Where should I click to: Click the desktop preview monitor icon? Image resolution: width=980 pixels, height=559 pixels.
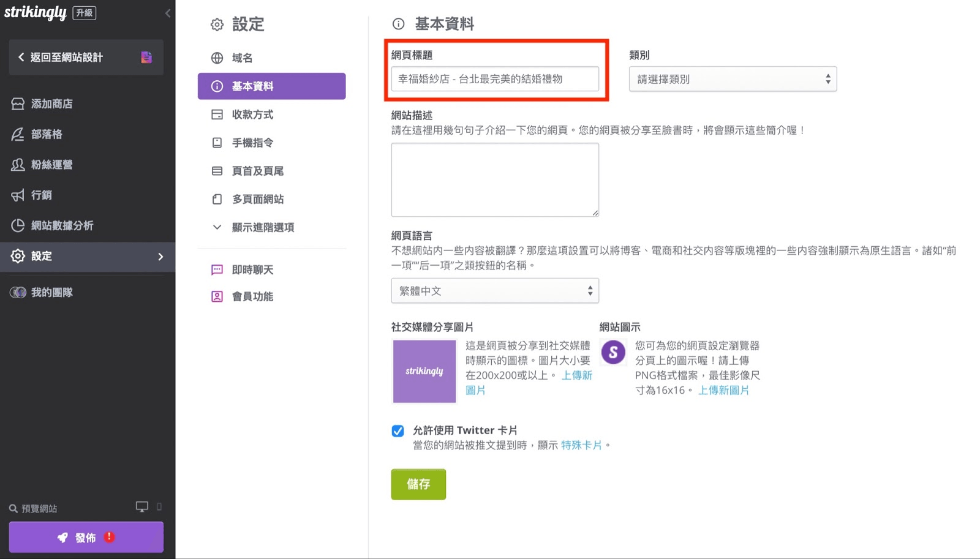[142, 506]
